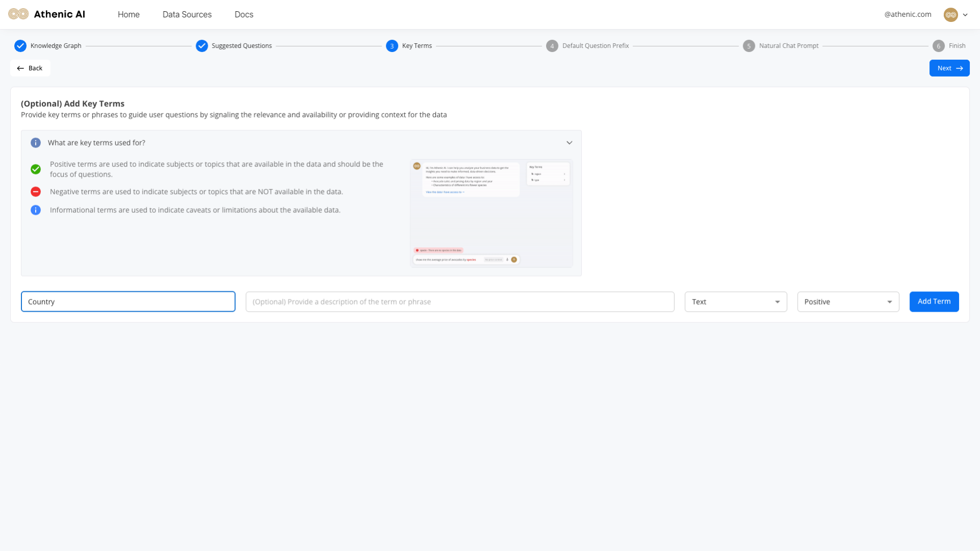
Task: Click the green positive terms check icon
Action: pyautogui.click(x=36, y=169)
